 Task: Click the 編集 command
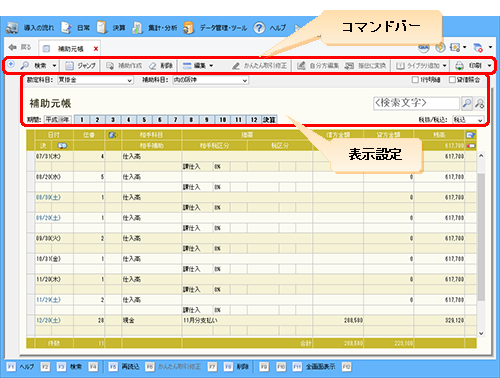coord(194,66)
